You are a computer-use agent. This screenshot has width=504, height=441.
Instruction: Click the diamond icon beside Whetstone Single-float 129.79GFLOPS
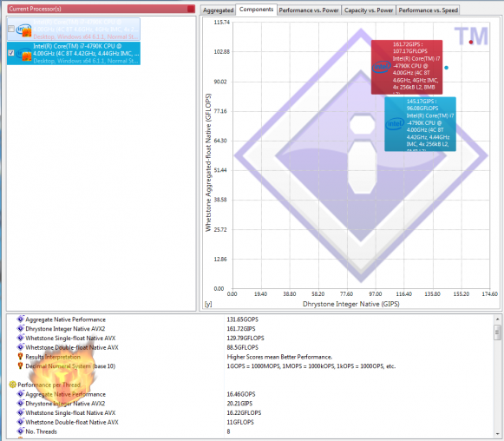pyautogui.click(x=21, y=338)
